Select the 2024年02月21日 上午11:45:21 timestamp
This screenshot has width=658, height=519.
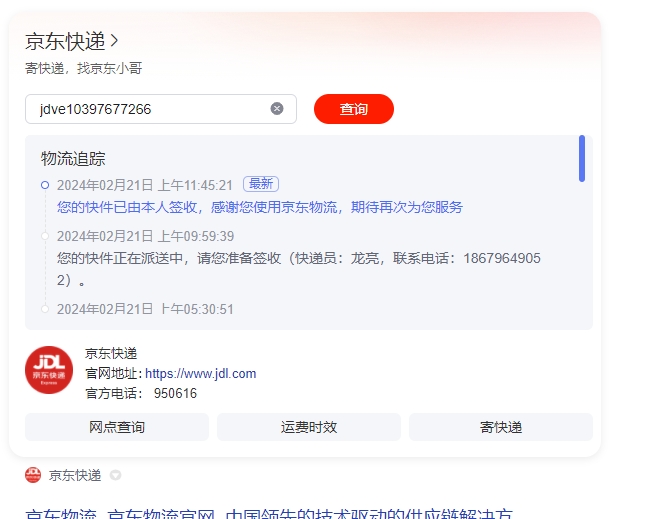pos(145,185)
